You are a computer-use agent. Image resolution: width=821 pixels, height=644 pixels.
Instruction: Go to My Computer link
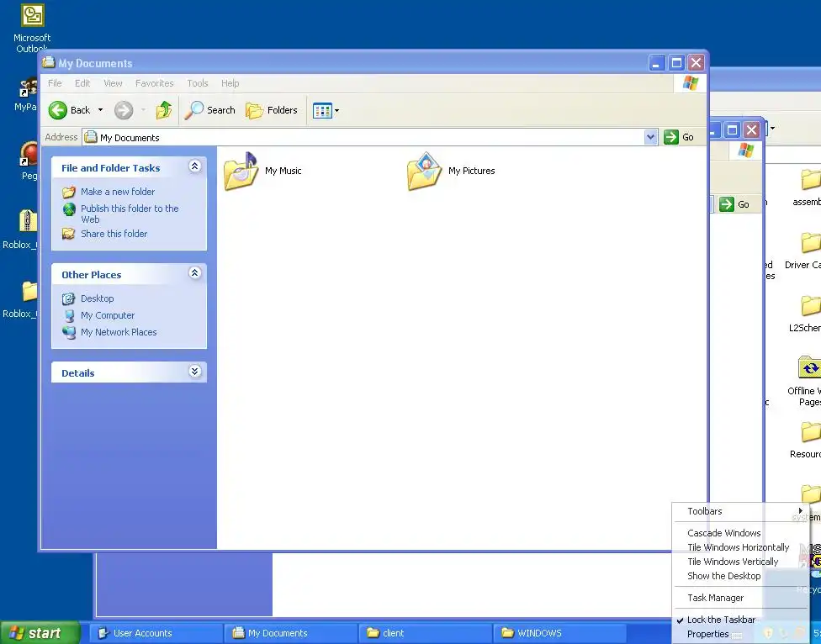[x=108, y=315]
